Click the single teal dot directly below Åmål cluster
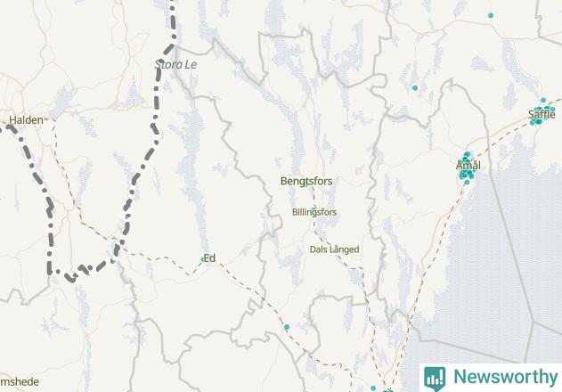The width and height of the screenshot is (562, 392). click(467, 183)
